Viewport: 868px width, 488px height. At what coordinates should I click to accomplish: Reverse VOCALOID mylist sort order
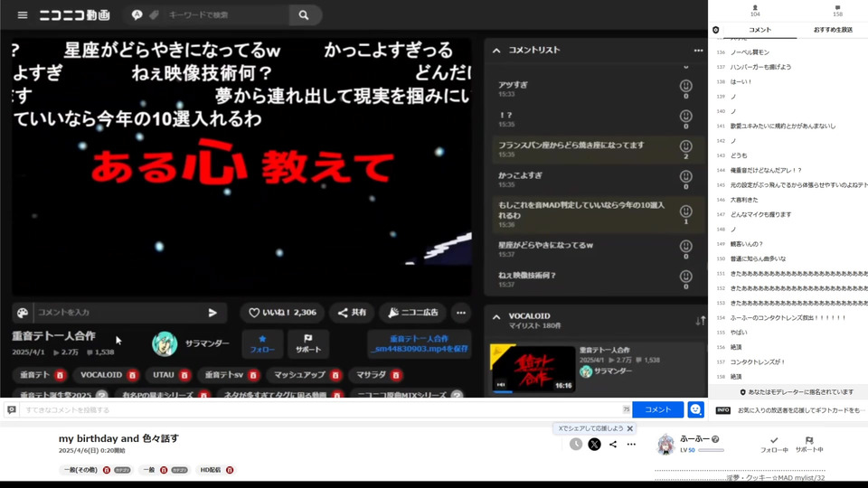click(700, 320)
